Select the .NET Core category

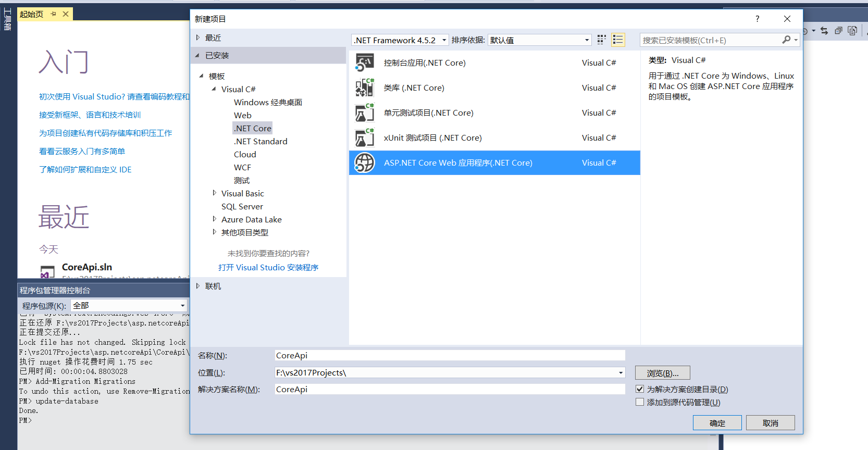(x=253, y=128)
